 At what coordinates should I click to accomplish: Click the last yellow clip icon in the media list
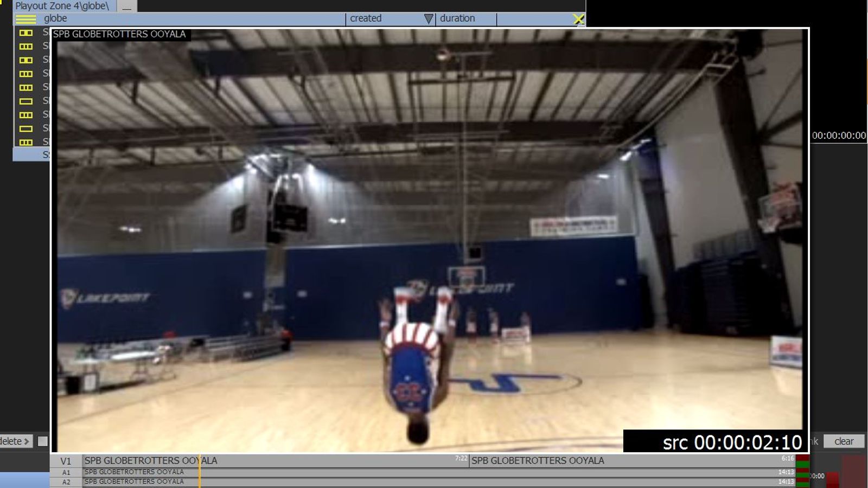click(25, 142)
